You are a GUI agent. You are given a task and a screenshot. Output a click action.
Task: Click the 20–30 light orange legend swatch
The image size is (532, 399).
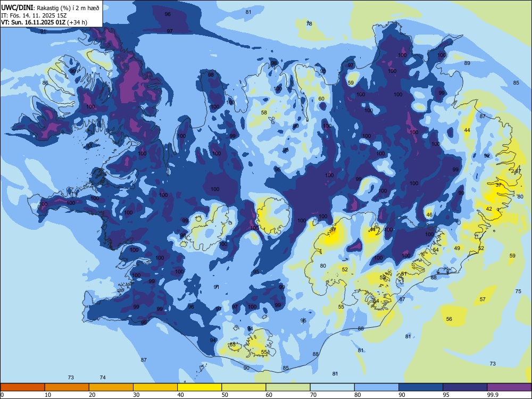coord(111,387)
